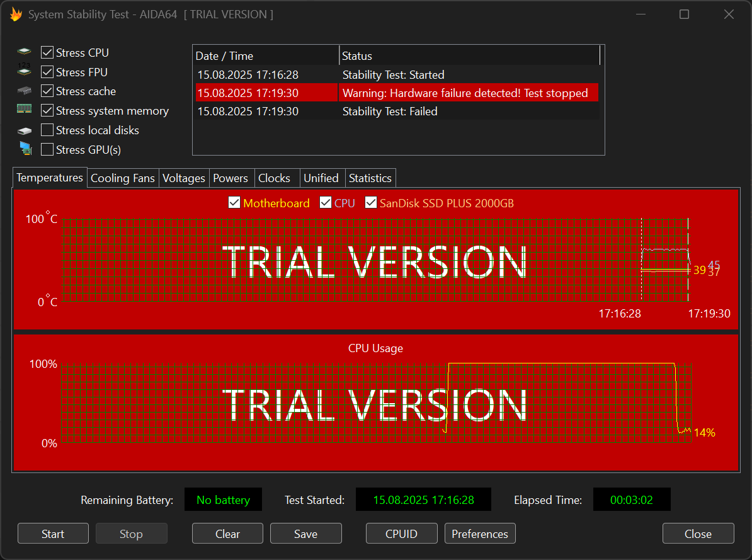Click the RAM module icon beside Stress system memory
The image size is (752, 560).
coord(25,109)
